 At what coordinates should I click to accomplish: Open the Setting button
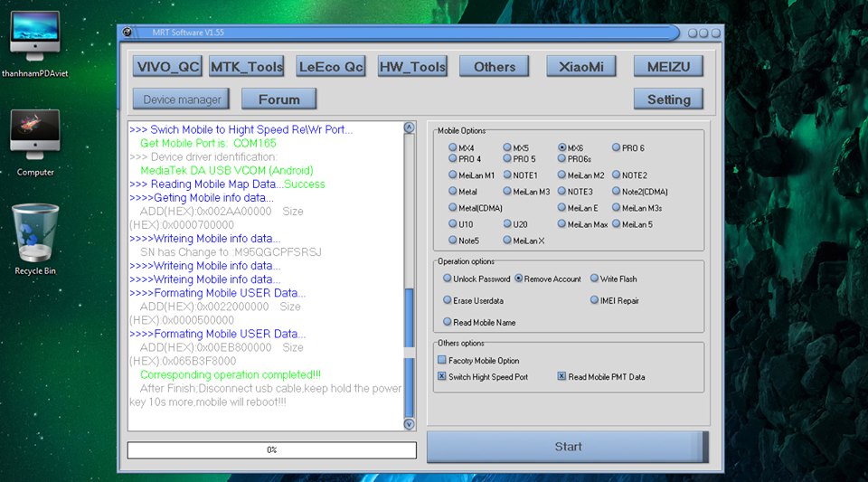668,99
